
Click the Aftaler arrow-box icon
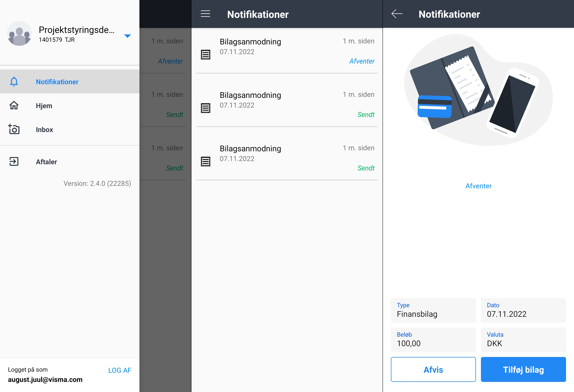click(14, 162)
